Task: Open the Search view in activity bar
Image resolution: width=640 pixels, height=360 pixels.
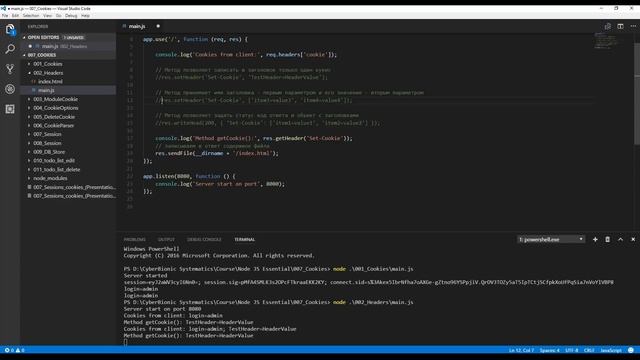Action: pyautogui.click(x=10, y=49)
